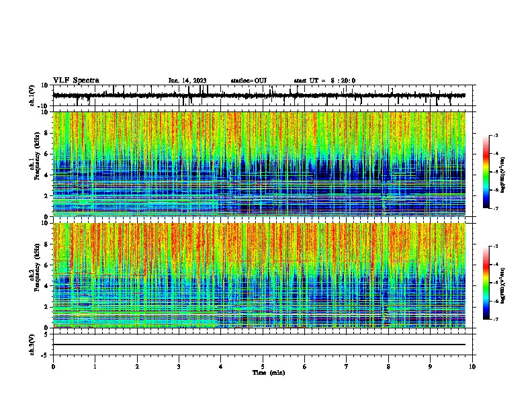Click the "VLF Spectra" title text
This screenshot has width=532, height=411.
(x=76, y=81)
